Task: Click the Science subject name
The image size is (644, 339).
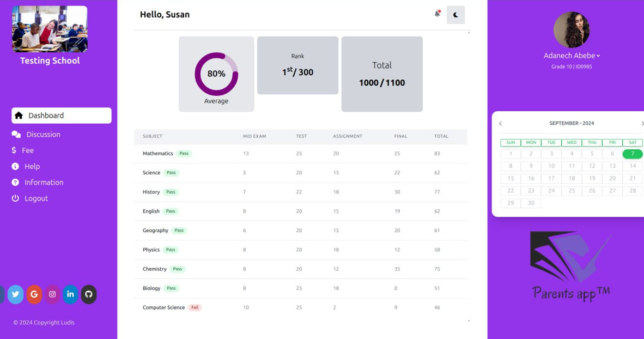Action: coord(151,173)
